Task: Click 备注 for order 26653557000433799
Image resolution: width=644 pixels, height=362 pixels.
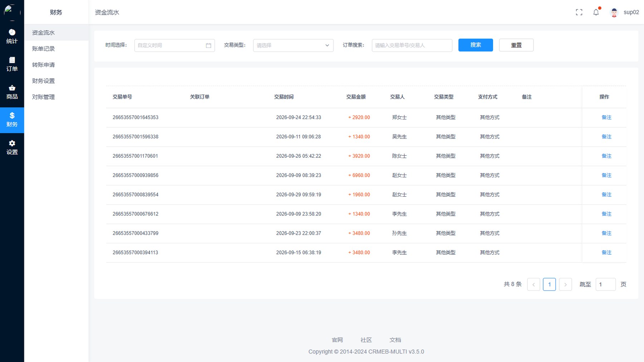Action: [x=606, y=233]
